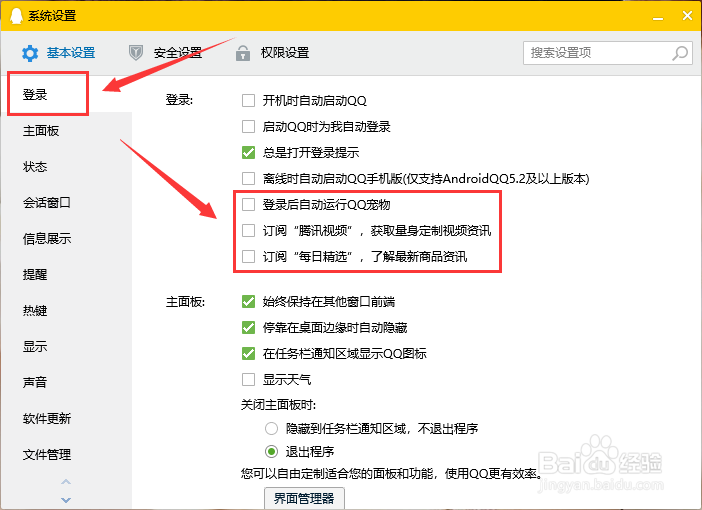This screenshot has height=510, width=702.
Task: Check 登录后自动运行QQ宠物
Action: 248,204
